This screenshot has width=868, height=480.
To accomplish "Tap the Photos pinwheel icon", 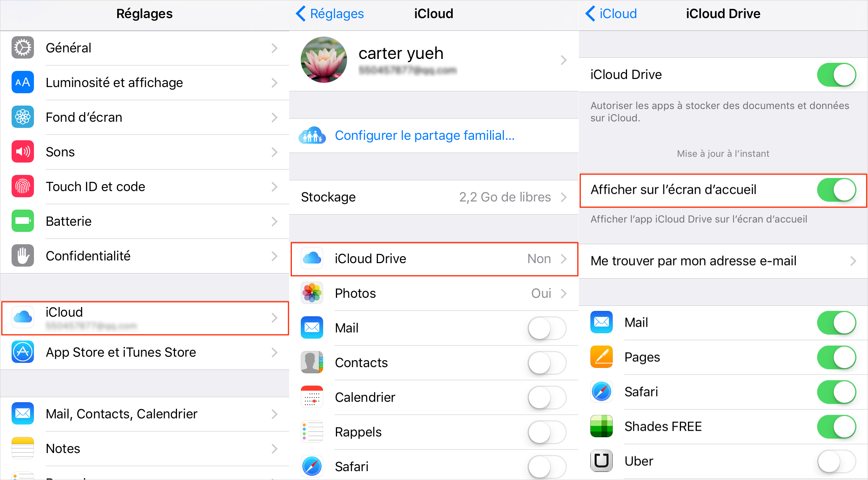I will tap(312, 293).
